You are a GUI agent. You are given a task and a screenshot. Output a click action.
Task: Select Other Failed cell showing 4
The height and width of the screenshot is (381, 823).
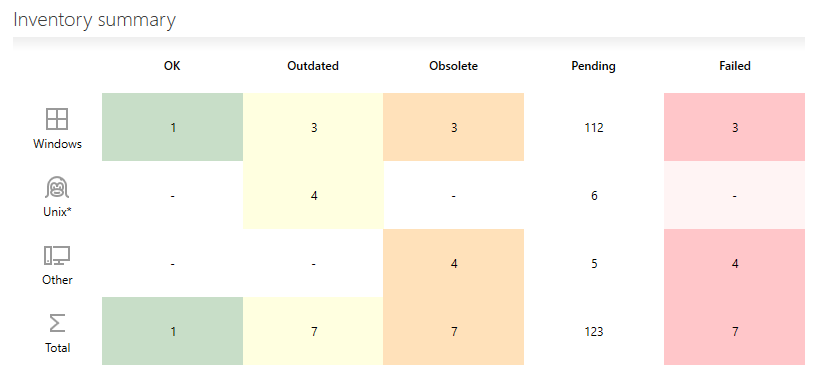tap(734, 263)
